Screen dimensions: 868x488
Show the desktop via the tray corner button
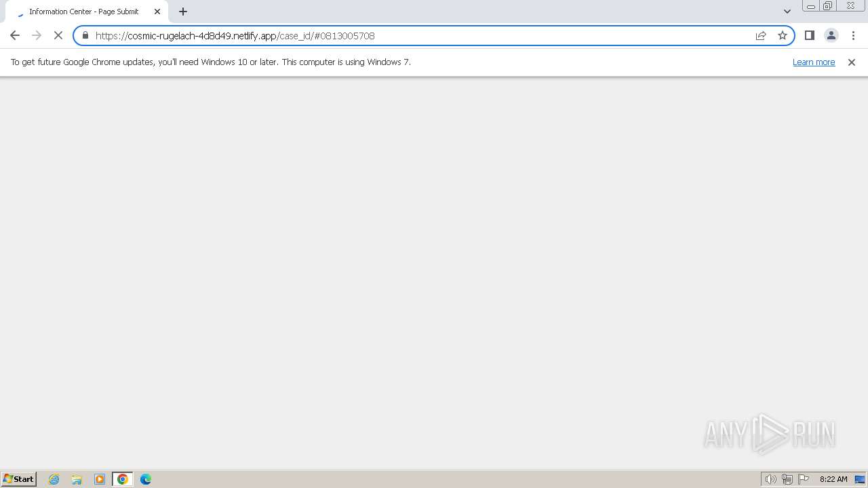pos(860,479)
